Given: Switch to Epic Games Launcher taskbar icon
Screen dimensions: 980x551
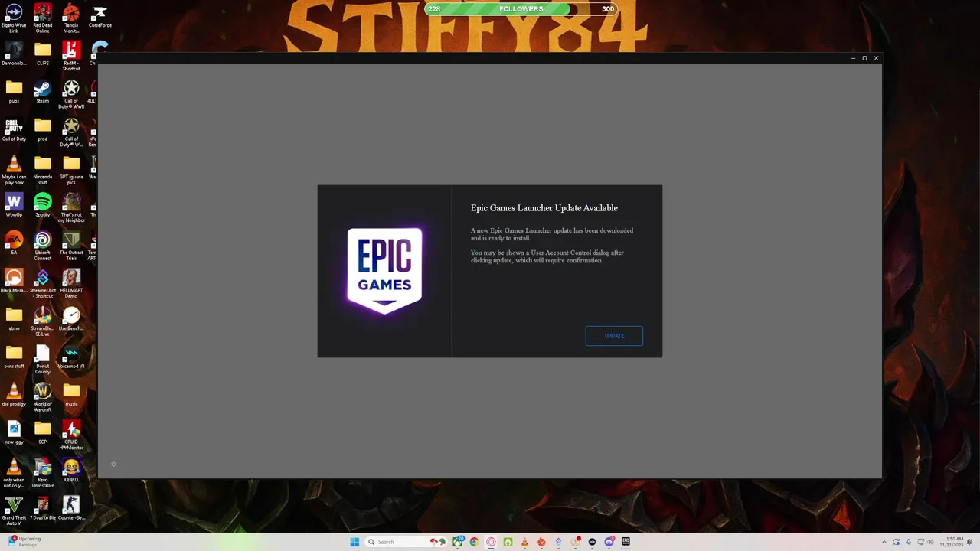Looking at the screenshot, I should pyautogui.click(x=626, y=542).
